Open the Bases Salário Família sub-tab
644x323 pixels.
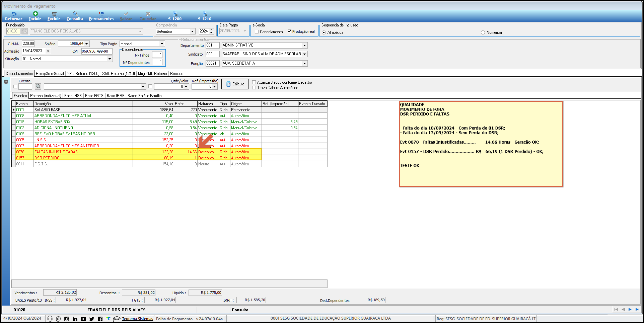(x=144, y=96)
